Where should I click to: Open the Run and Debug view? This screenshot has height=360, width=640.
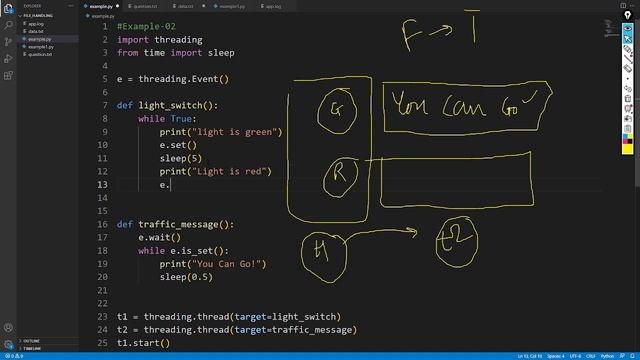(8, 59)
